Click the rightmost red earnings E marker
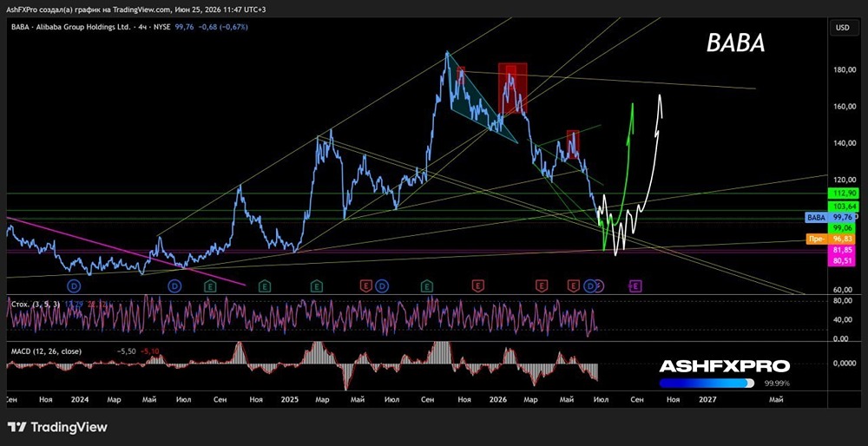The width and height of the screenshot is (868, 446). (x=574, y=285)
